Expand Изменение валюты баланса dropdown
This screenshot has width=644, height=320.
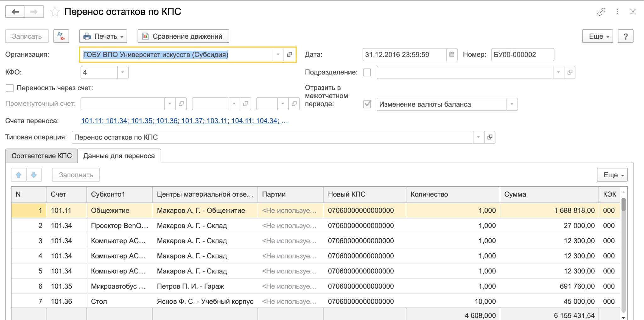click(512, 104)
